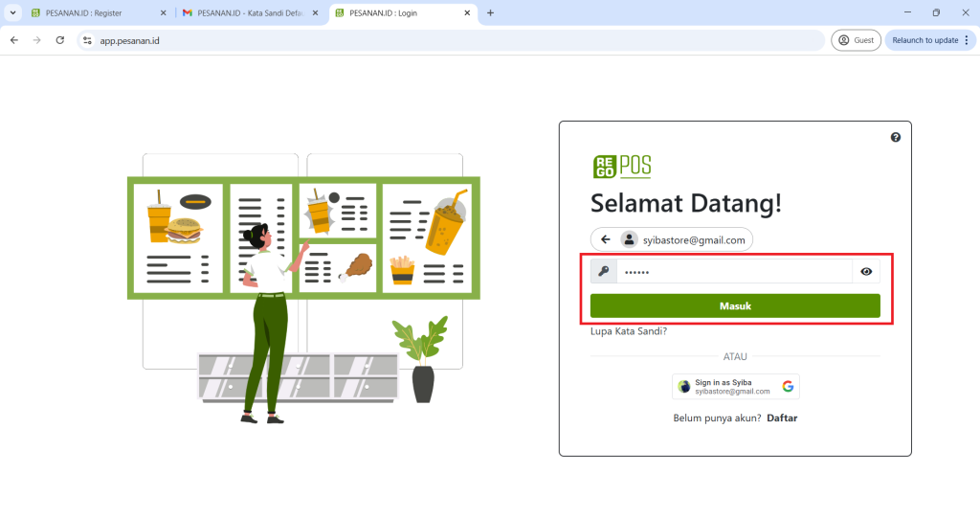Image resolution: width=980 pixels, height=519 pixels.
Task: Open the site information icon in address bar
Action: (87, 40)
